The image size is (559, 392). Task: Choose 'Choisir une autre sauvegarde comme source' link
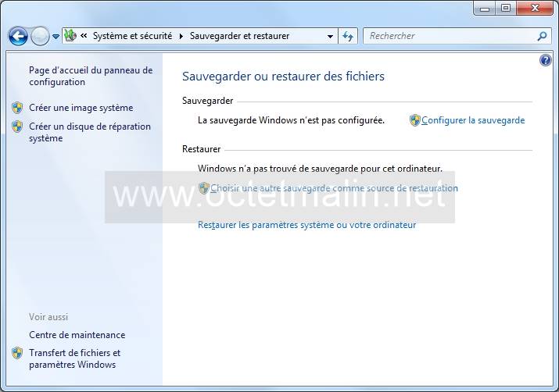point(334,188)
